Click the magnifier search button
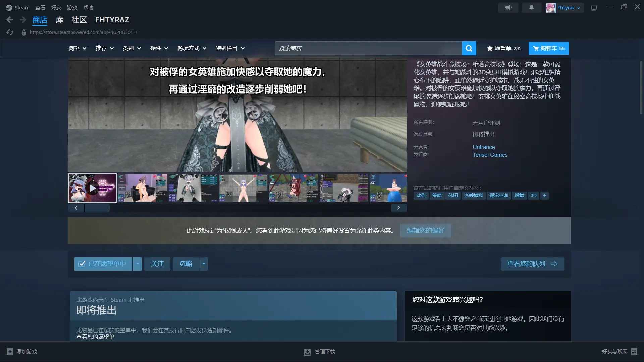This screenshot has width=644, height=362. click(469, 48)
